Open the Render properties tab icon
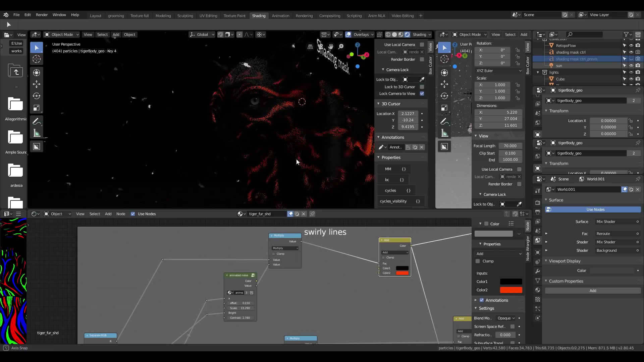 point(538,202)
